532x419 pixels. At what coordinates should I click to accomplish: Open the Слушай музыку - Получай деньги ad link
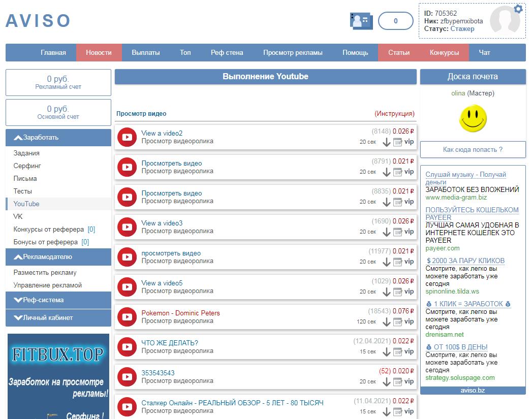(465, 178)
